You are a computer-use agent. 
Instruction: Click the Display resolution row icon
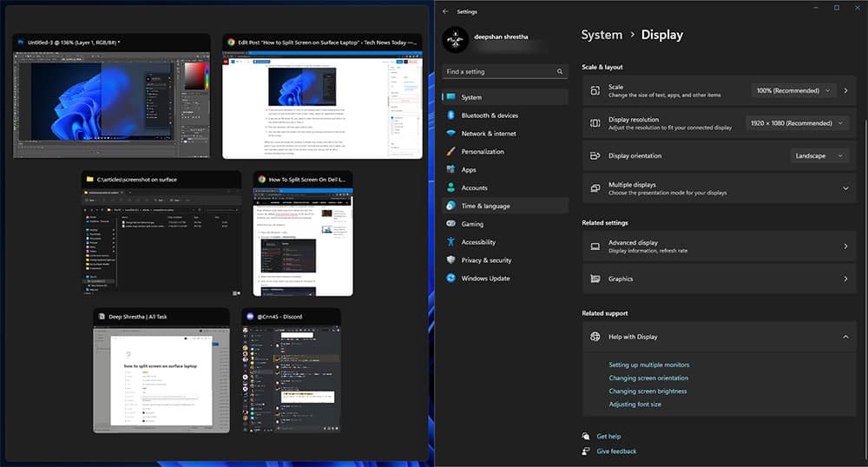pyautogui.click(x=595, y=123)
